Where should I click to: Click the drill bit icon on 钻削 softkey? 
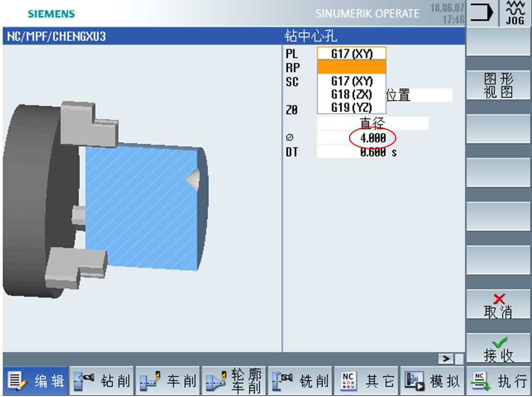(x=84, y=381)
